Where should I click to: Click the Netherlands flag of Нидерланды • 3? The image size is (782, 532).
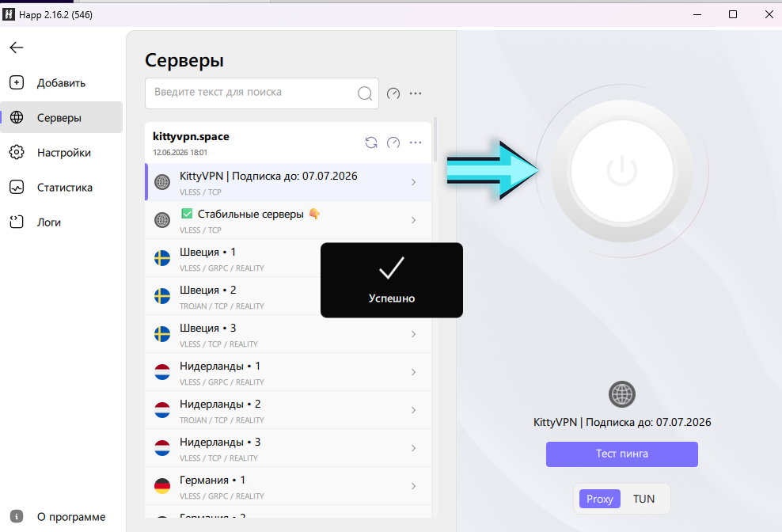[162, 447]
